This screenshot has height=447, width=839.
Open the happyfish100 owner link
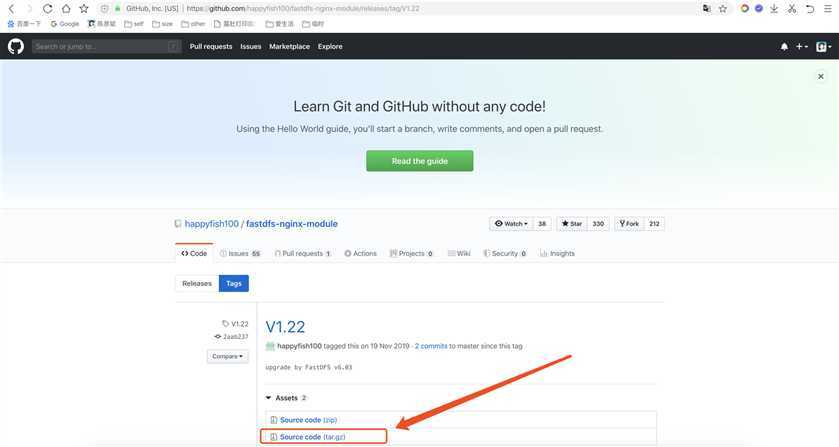pos(211,224)
